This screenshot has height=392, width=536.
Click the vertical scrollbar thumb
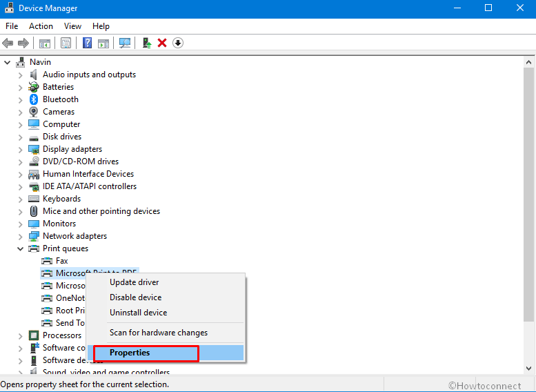pos(528,195)
